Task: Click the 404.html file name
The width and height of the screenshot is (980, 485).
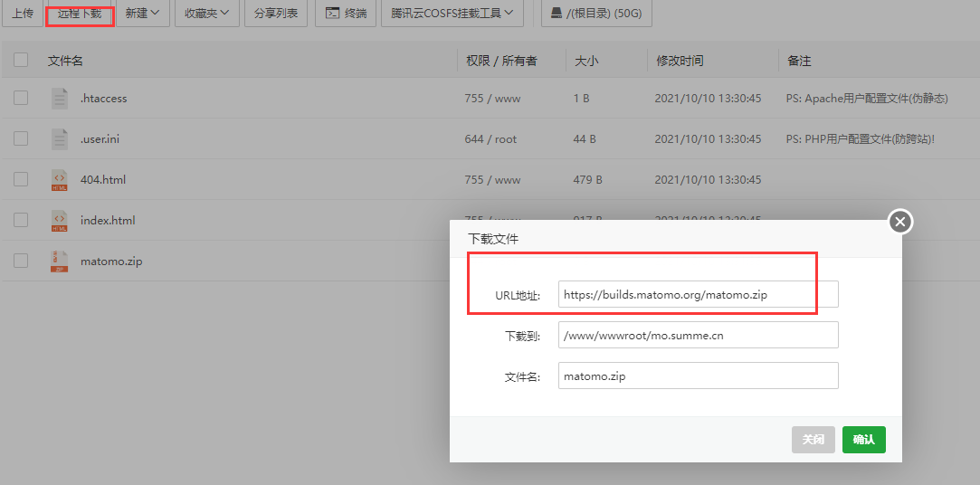Action: pos(103,180)
